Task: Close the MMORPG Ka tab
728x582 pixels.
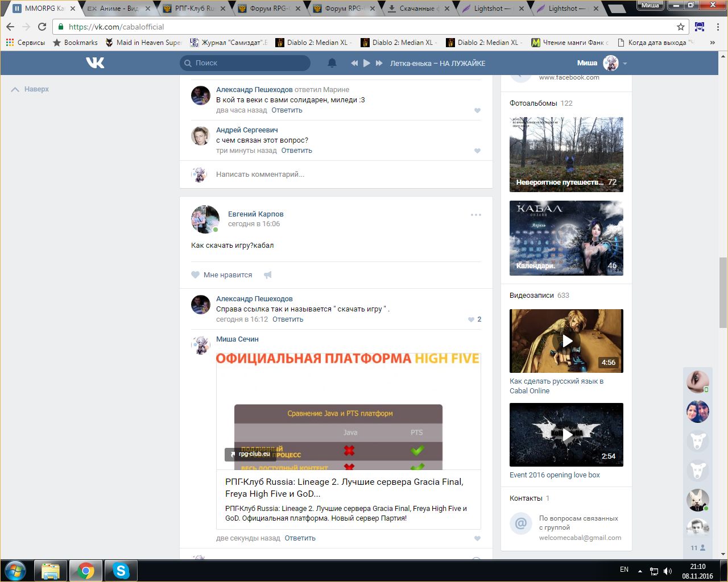Action: [72, 9]
